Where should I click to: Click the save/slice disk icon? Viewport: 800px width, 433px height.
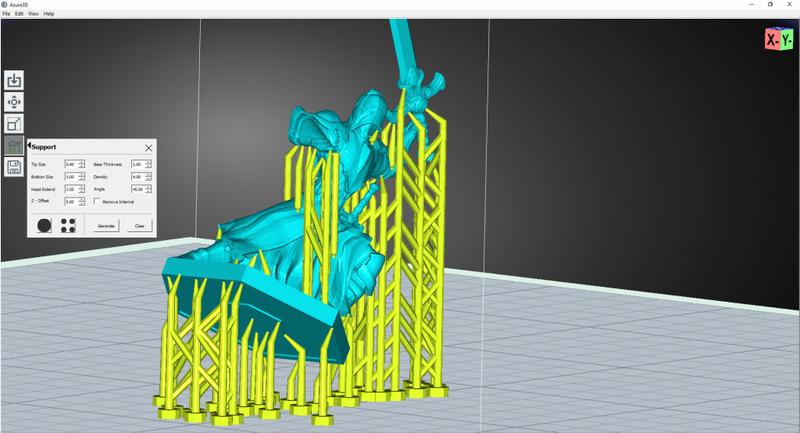click(14, 168)
